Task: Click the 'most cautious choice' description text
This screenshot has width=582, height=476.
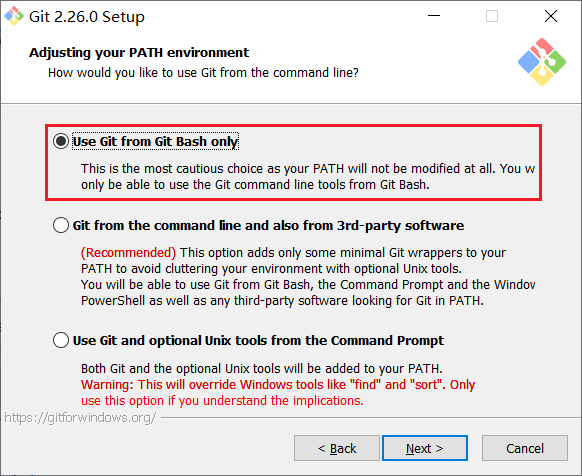Action: (x=308, y=177)
